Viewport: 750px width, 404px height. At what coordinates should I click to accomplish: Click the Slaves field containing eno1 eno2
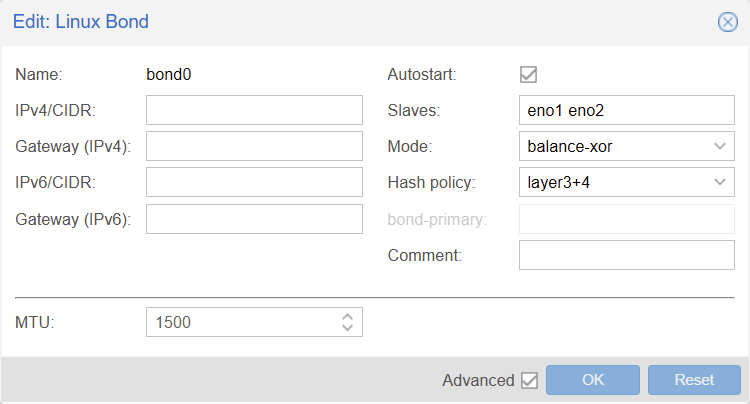click(x=627, y=110)
